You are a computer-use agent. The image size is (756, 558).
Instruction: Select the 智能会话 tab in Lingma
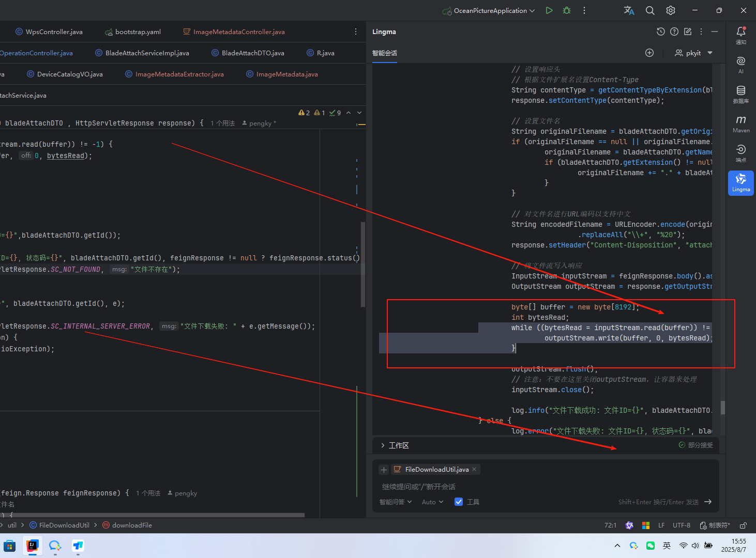click(385, 53)
